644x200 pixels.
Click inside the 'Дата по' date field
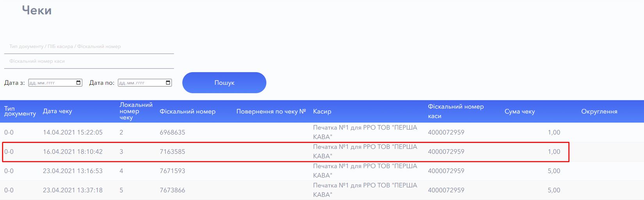[x=141, y=83]
